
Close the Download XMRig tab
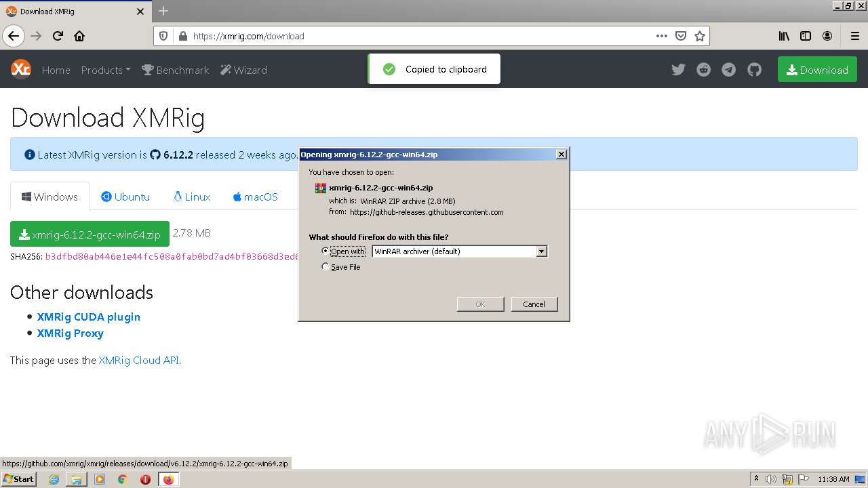pyautogui.click(x=140, y=12)
